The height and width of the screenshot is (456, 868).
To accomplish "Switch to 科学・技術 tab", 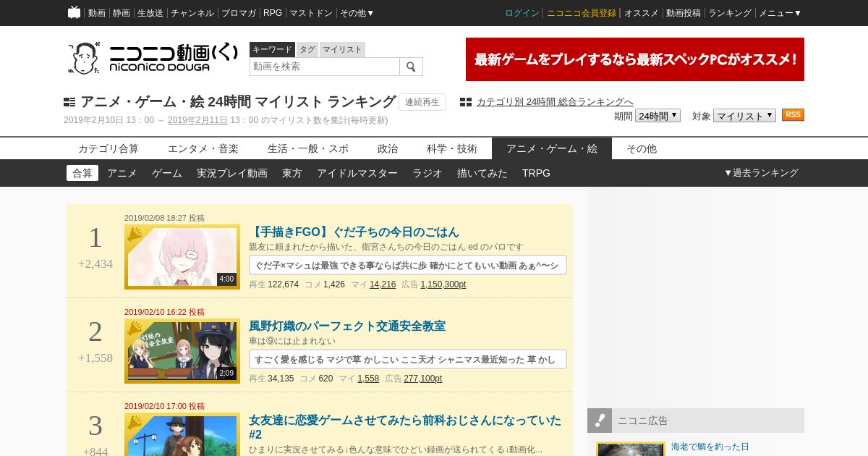I will tap(452, 148).
